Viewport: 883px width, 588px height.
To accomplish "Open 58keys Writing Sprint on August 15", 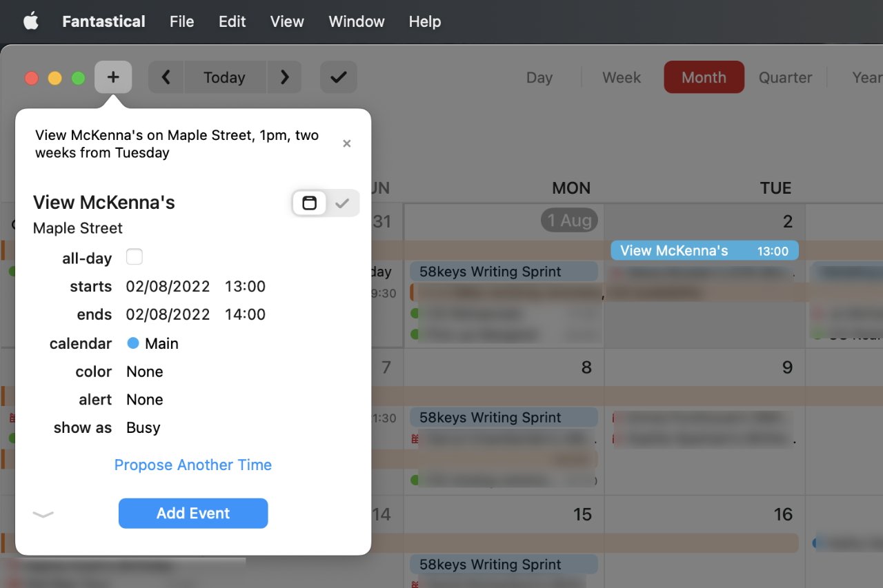I will (504, 565).
